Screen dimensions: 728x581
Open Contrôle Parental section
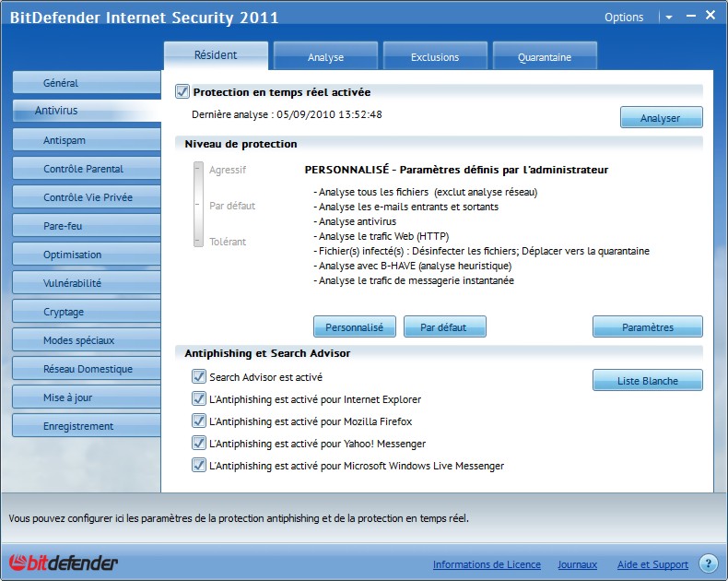(87, 169)
